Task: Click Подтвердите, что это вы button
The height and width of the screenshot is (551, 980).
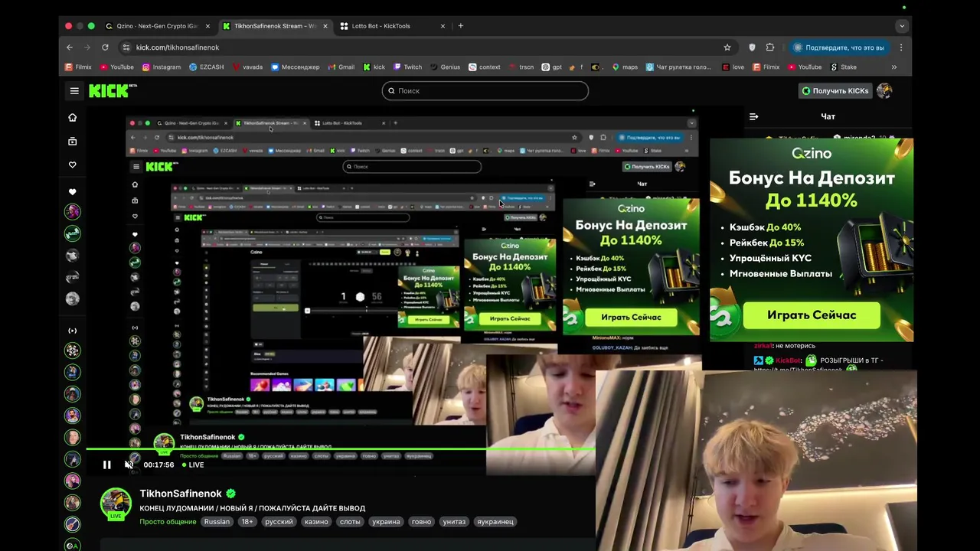Action: tap(838, 47)
